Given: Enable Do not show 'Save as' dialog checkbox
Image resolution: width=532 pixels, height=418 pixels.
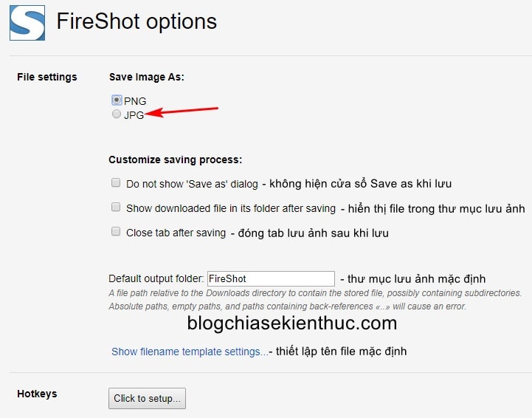Looking at the screenshot, I should point(116,182).
